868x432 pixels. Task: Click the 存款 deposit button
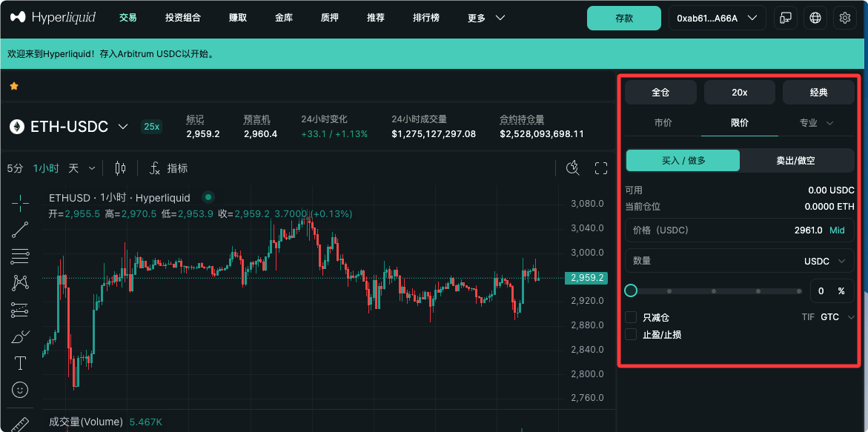[x=623, y=17]
